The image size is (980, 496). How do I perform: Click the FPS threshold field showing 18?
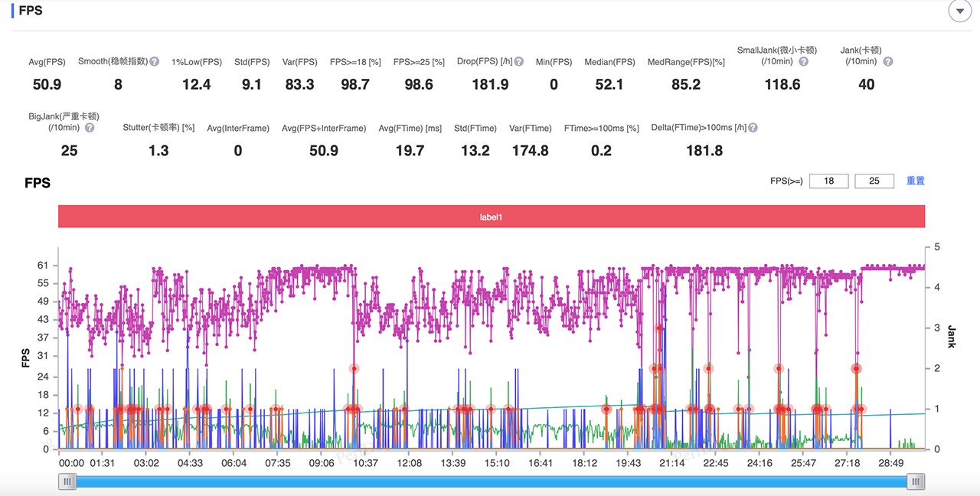(828, 181)
